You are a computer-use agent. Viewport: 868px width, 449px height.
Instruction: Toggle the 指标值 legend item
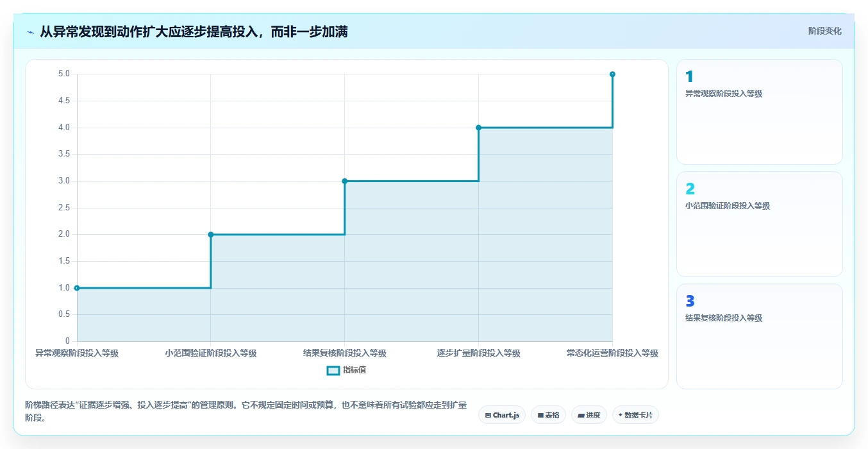tap(347, 370)
